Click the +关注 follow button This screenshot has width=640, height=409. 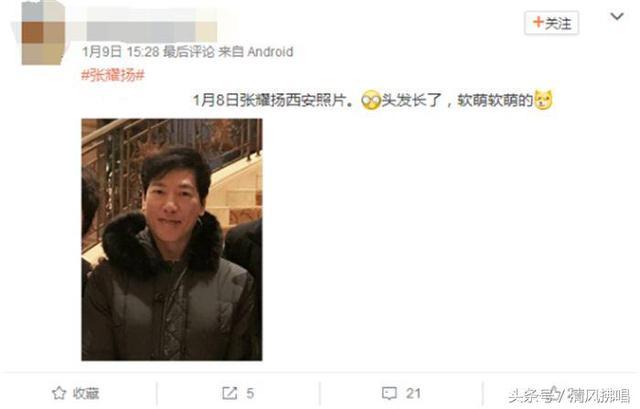pyautogui.click(x=551, y=23)
